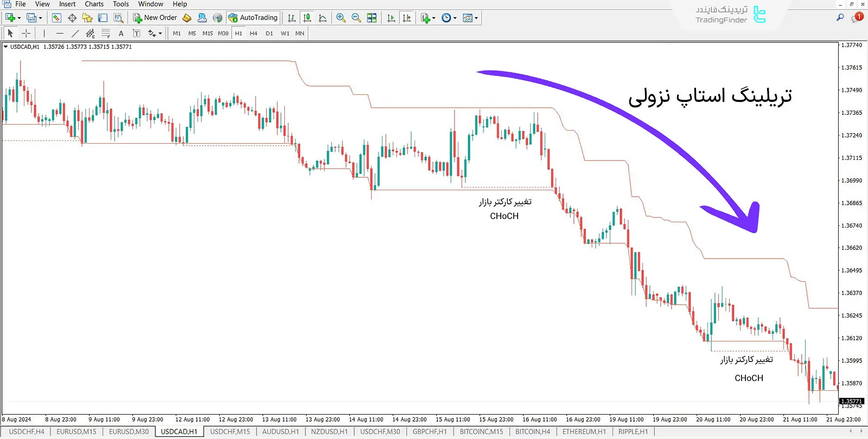Select the crosshair tool
The width and height of the screenshot is (868, 439).
[25, 34]
